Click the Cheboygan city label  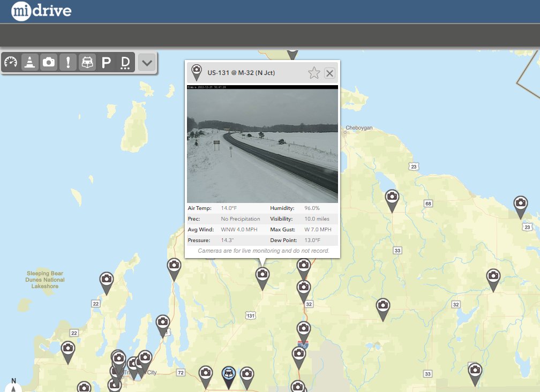tap(359, 127)
